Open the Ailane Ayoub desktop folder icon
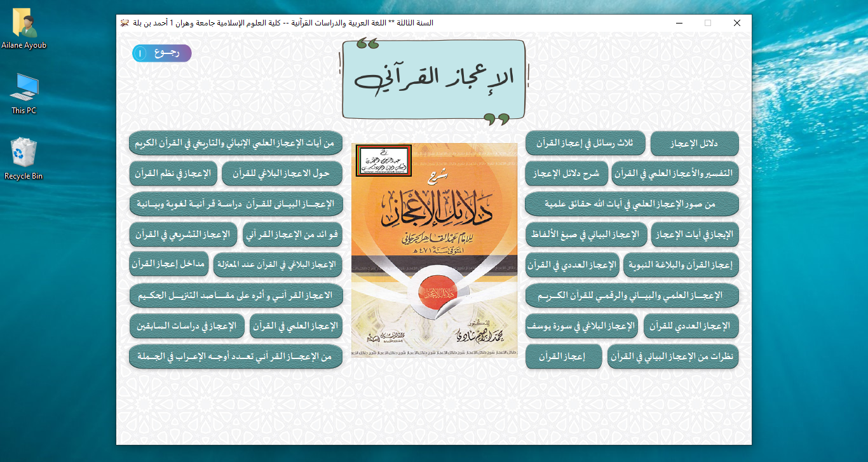The image size is (868, 462). [24, 29]
